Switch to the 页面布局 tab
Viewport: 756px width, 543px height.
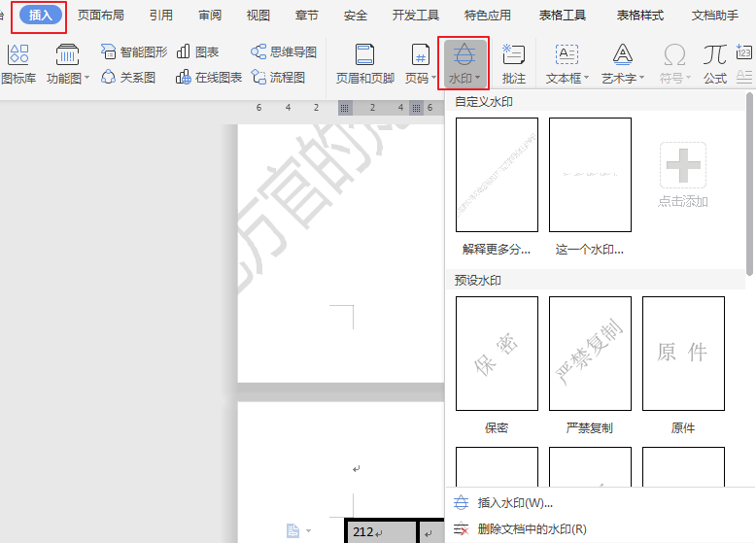[x=101, y=16]
